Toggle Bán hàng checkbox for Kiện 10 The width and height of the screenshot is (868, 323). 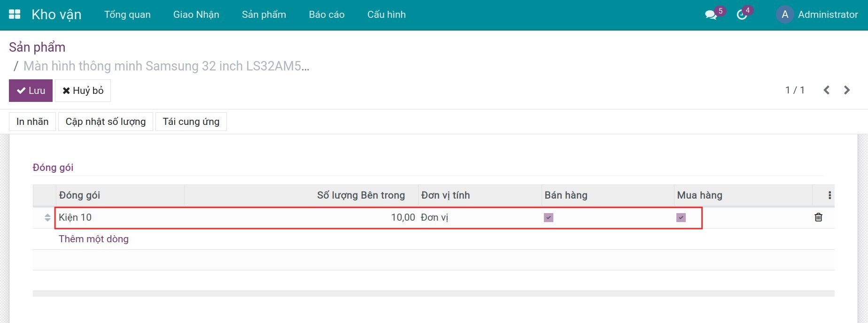549,217
